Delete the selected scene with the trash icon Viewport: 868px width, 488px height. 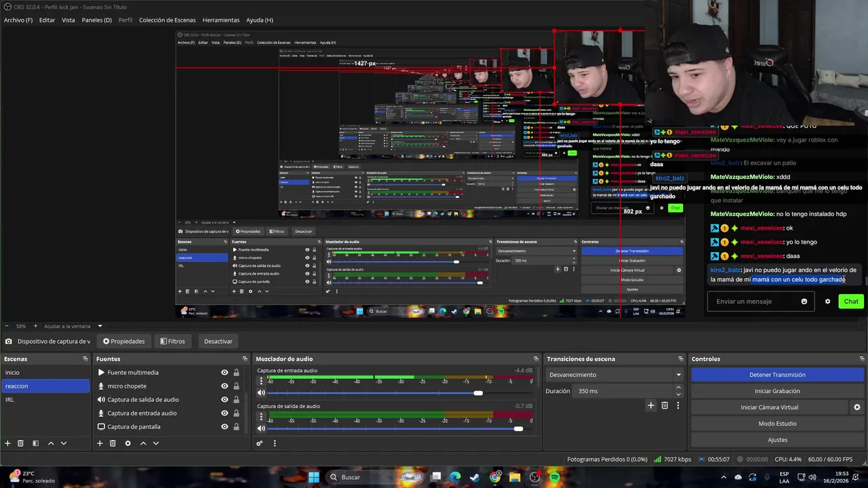pyautogui.click(x=20, y=443)
